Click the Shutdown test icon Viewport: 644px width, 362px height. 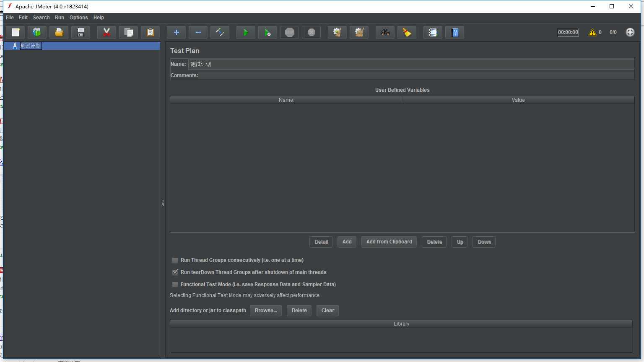[311, 32]
